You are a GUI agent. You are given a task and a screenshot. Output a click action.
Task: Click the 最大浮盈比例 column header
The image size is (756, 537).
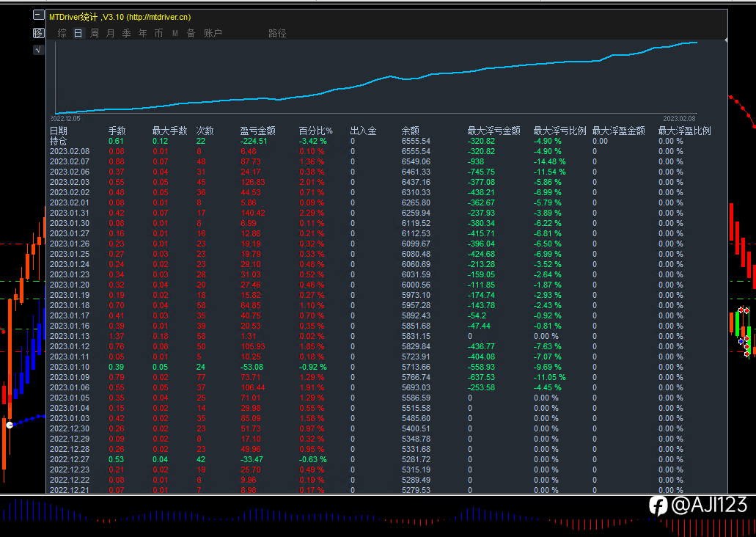[x=685, y=131]
